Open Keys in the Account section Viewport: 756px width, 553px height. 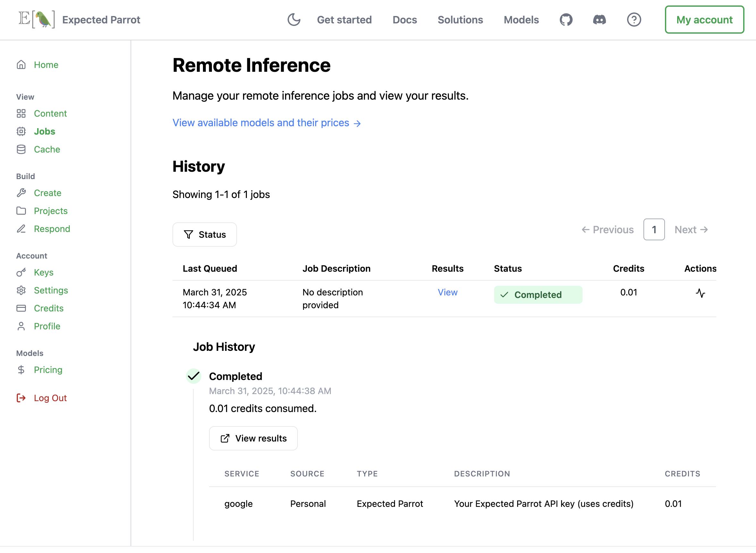[44, 272]
